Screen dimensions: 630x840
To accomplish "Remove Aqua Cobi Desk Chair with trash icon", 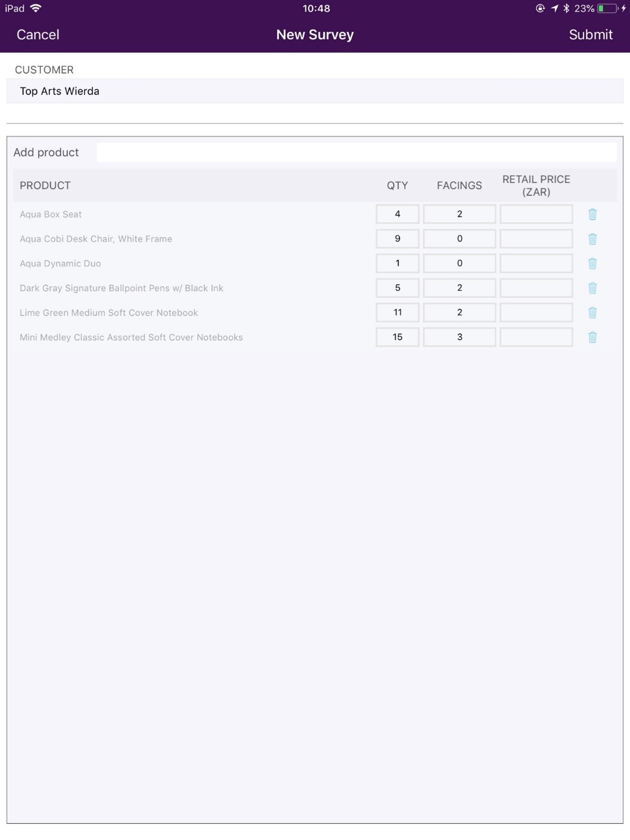I will (x=592, y=239).
